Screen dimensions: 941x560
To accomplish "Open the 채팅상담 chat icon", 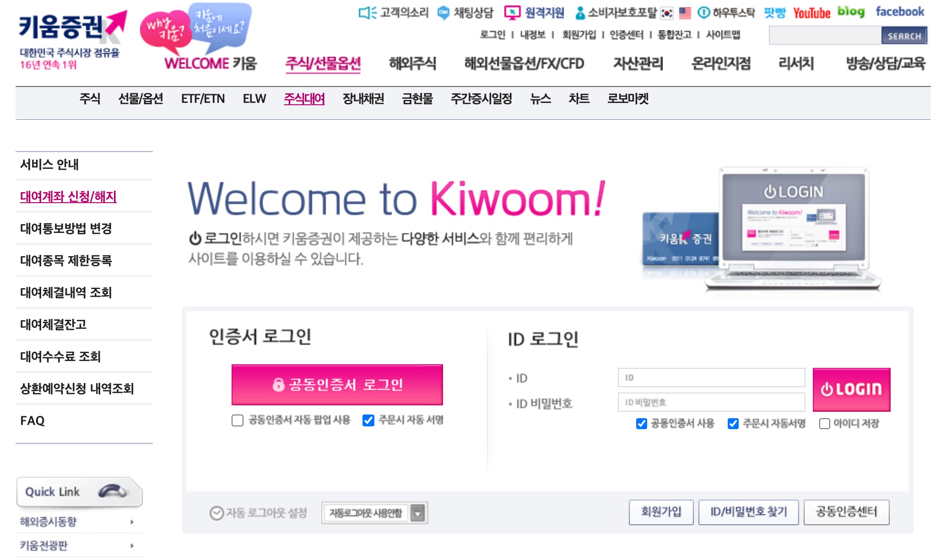I will point(443,13).
